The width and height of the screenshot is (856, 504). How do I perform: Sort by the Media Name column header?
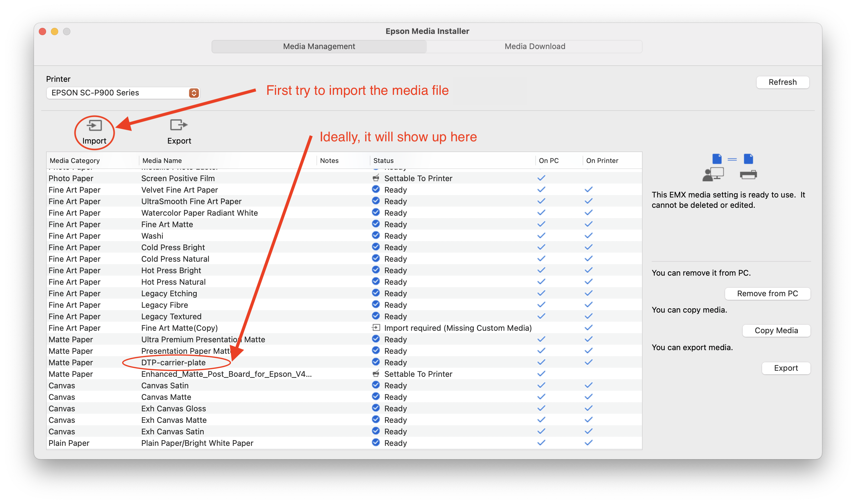point(228,161)
